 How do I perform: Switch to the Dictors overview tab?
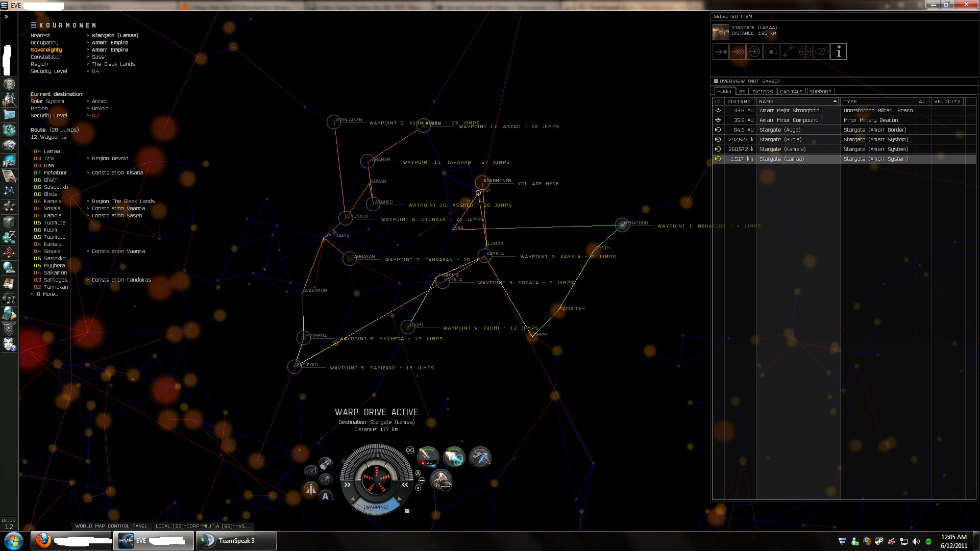[x=762, y=92]
